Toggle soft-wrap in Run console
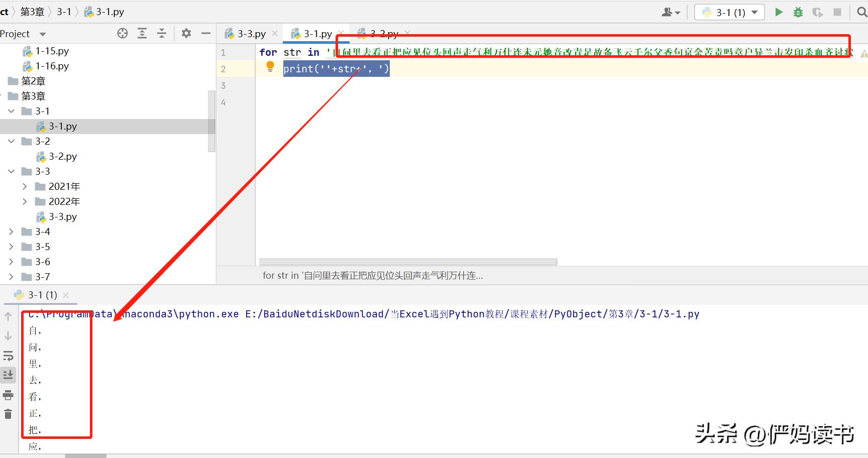Screen dimensions: 868x458 pyautogui.click(x=8, y=356)
